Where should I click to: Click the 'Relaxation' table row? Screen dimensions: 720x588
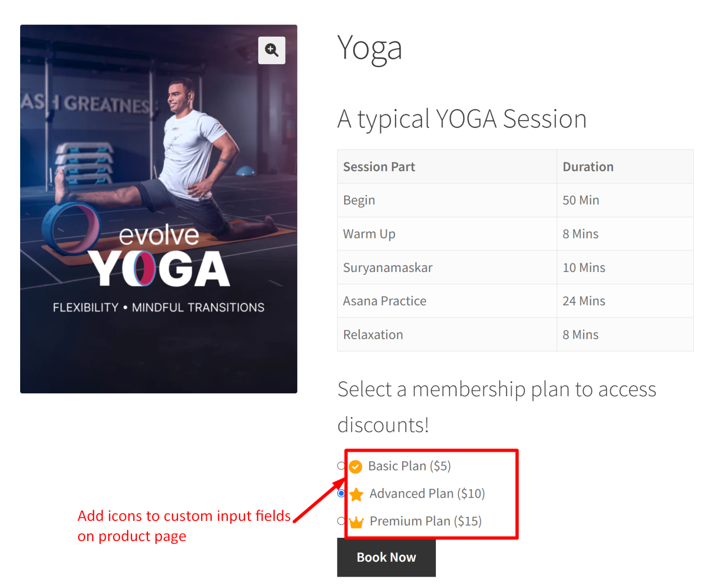[373, 334]
